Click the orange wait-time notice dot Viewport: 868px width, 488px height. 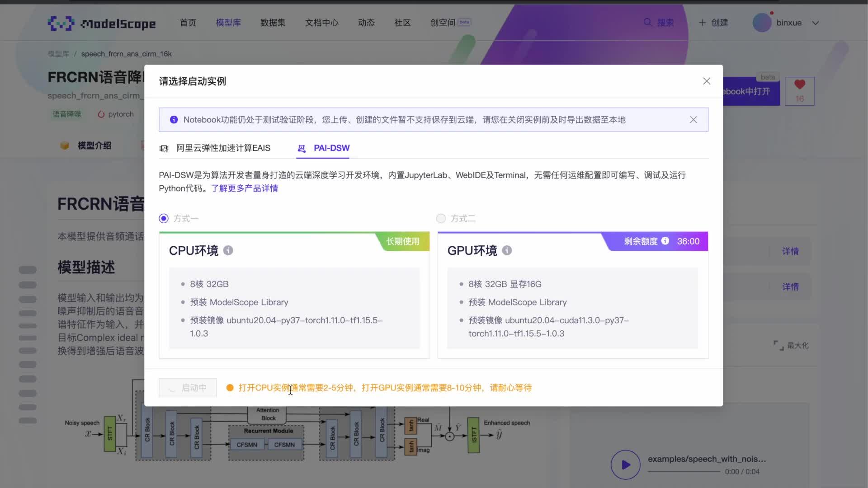[230, 388]
